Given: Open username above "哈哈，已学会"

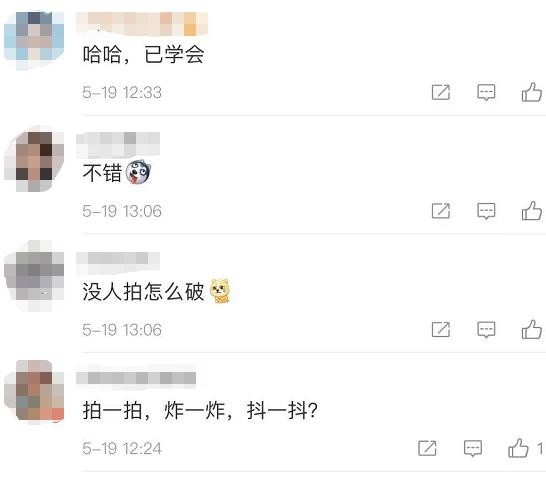Looking at the screenshot, I should (142, 24).
